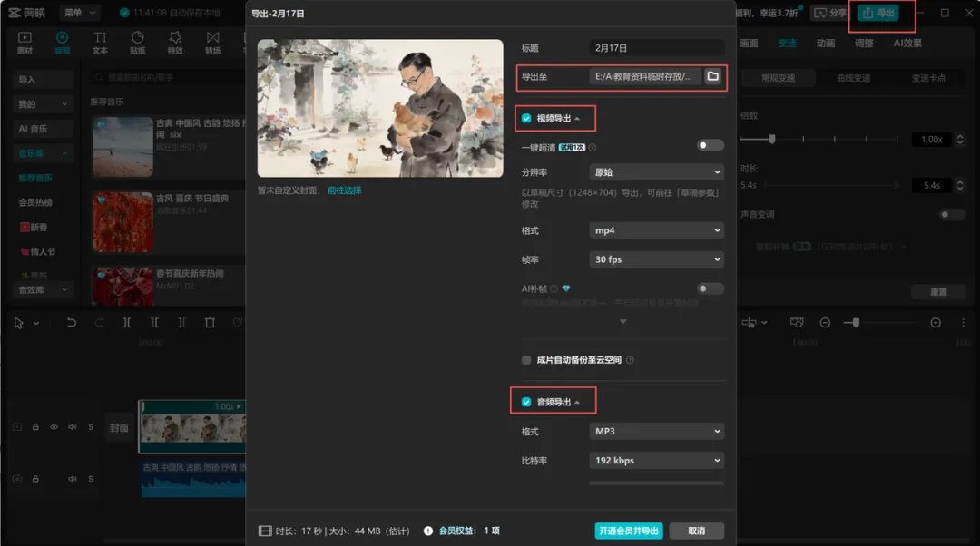Enable 成片自动备份至云空间 checkbox

526,360
